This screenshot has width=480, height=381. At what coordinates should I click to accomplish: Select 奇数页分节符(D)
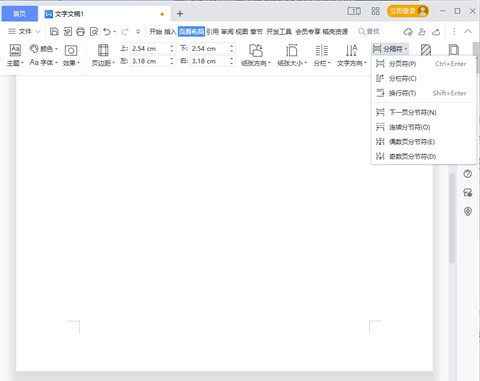423,156
